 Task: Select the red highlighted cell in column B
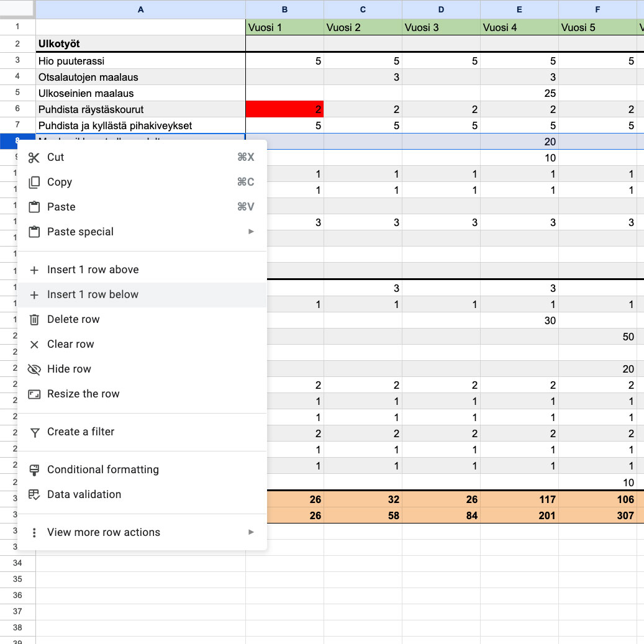click(284, 109)
